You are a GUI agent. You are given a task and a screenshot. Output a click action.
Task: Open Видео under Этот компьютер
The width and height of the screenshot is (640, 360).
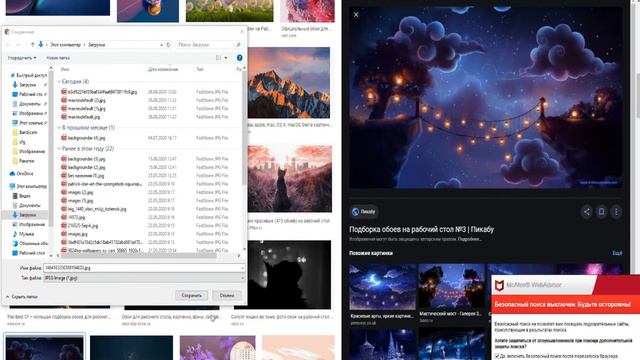[x=24, y=196]
